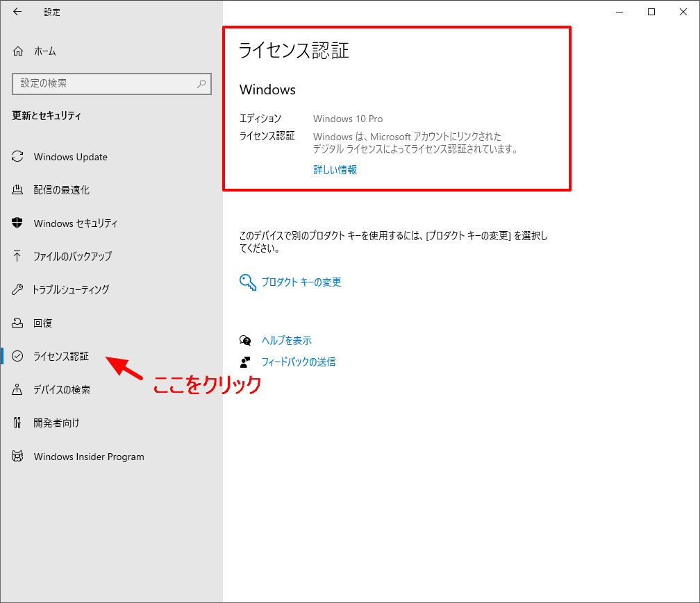Click the help chat bubble icon
This screenshot has height=603, width=700.
point(245,341)
